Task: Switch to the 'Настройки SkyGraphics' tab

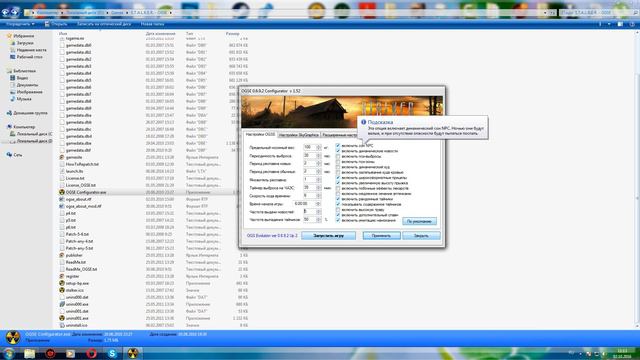Action: pos(299,135)
